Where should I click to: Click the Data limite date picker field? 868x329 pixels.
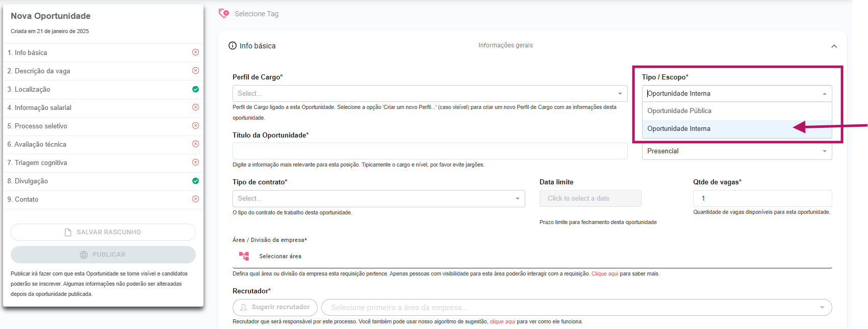pos(590,199)
